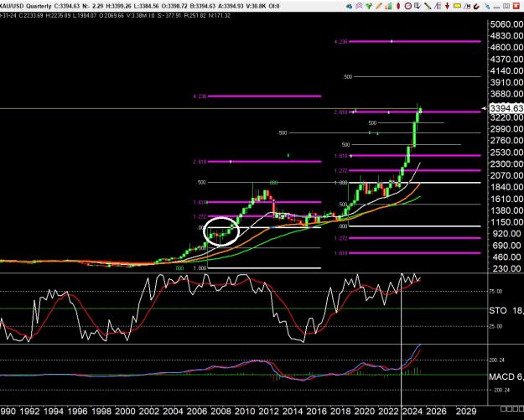Image resolution: width=524 pixels, height=420 pixels.
Task: Click the positive 200.24 MACD level label
Action: point(497,360)
